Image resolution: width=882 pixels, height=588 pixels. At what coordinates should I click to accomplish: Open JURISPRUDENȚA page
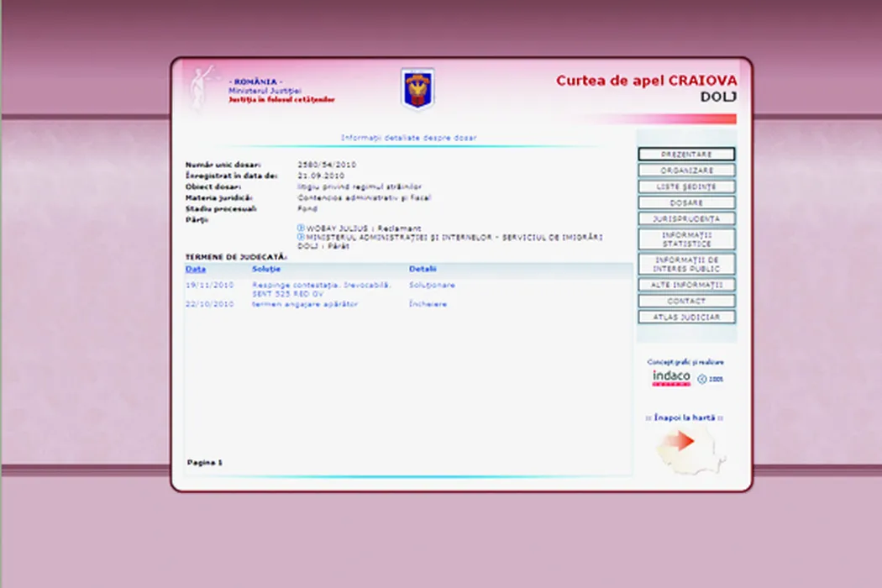[x=686, y=218]
